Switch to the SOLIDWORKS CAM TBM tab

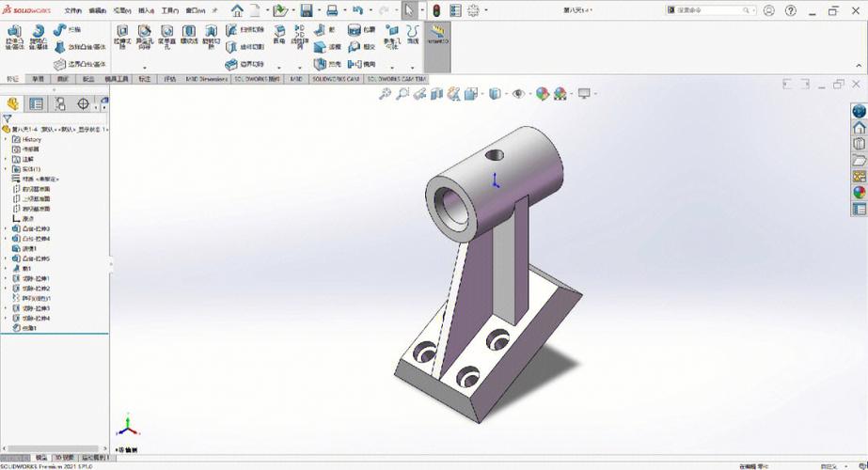click(397, 79)
